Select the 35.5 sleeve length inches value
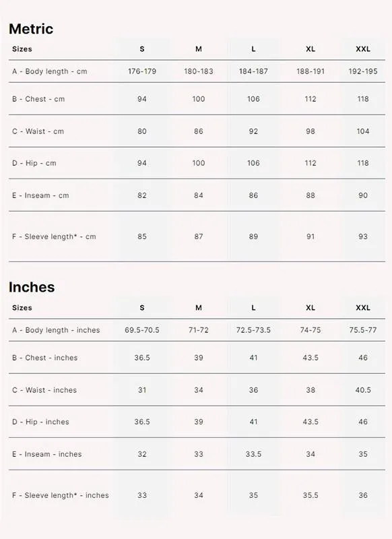Image resolution: width=392 pixels, height=539 pixels. click(x=311, y=496)
